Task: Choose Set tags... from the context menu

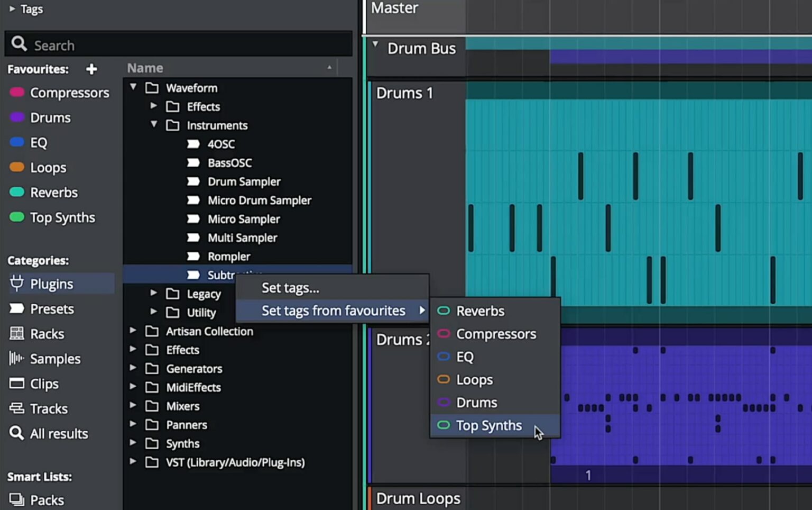Action: tap(290, 288)
